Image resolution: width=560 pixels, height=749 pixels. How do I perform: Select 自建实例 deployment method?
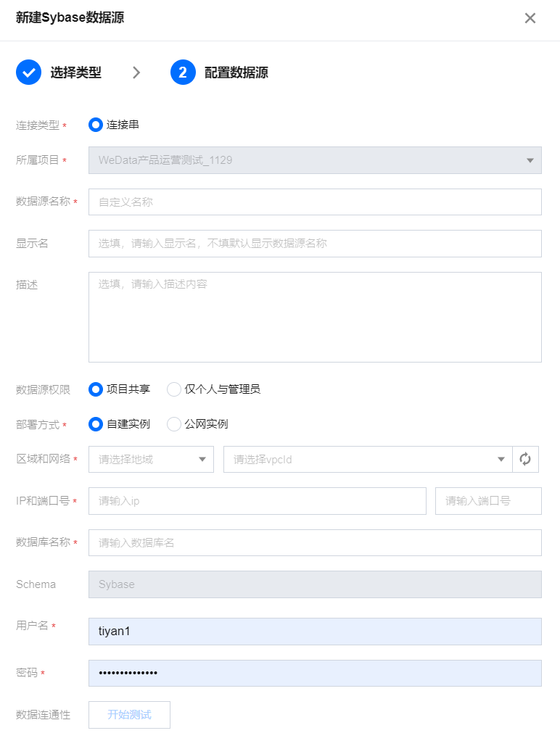click(x=96, y=424)
